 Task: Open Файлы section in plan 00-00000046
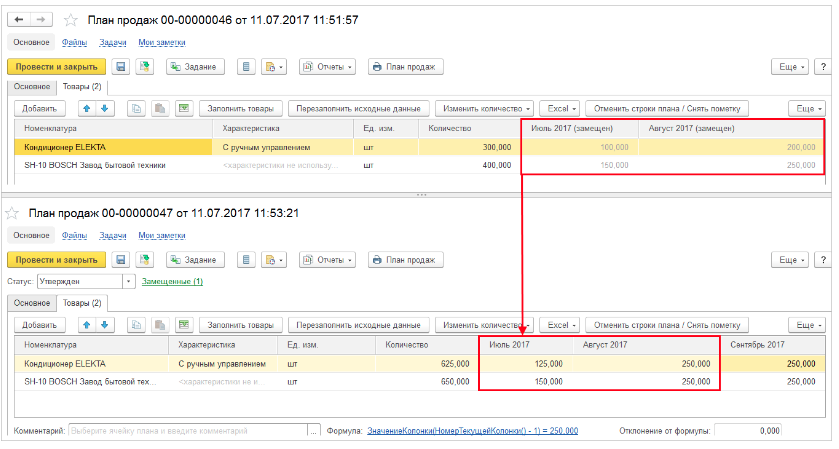point(74,42)
